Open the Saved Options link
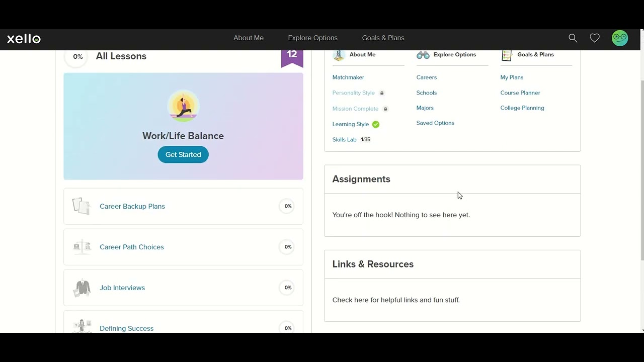The image size is (644, 362). tap(435, 123)
